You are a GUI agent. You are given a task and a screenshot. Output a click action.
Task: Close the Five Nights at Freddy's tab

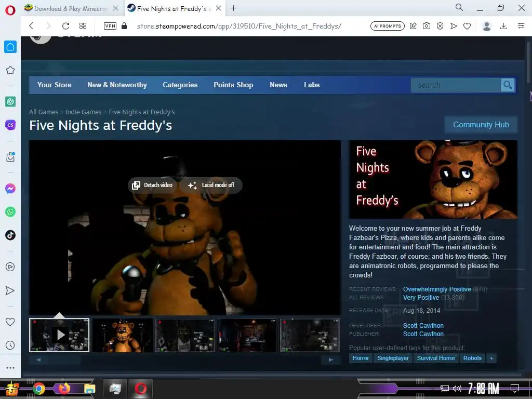pos(219,8)
